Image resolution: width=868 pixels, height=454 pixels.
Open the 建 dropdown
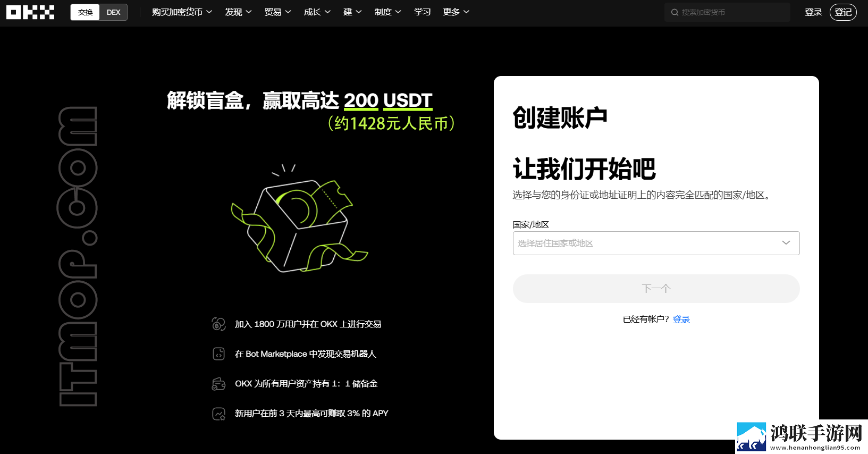tap(352, 12)
